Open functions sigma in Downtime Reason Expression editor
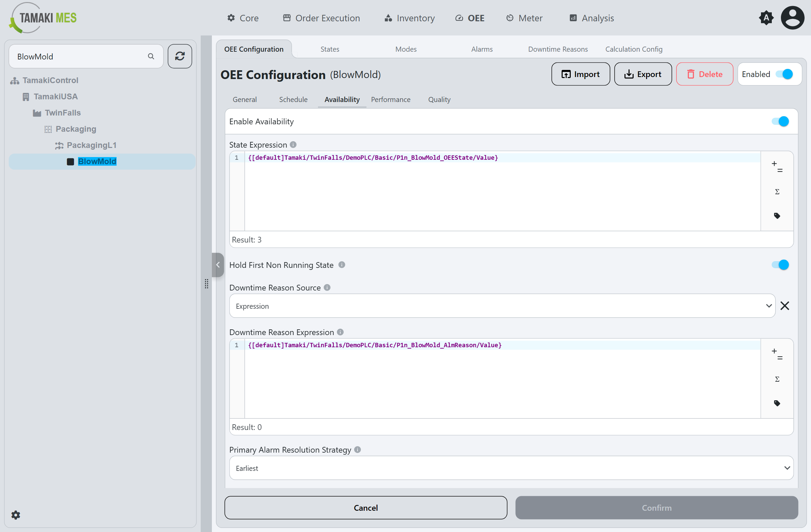The width and height of the screenshot is (811, 532). tap(777, 379)
